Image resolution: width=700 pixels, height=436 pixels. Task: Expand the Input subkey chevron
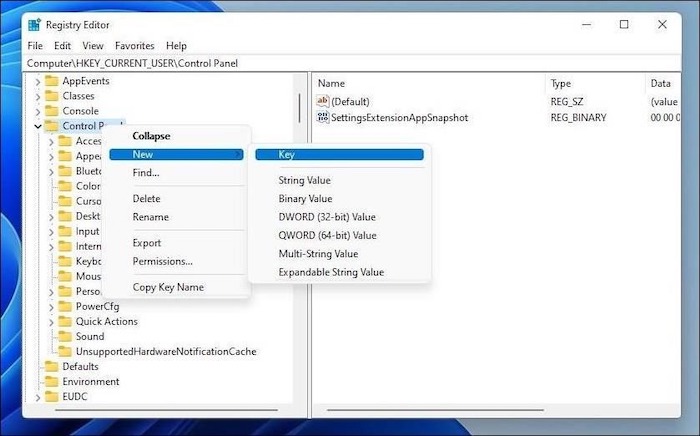click(51, 232)
